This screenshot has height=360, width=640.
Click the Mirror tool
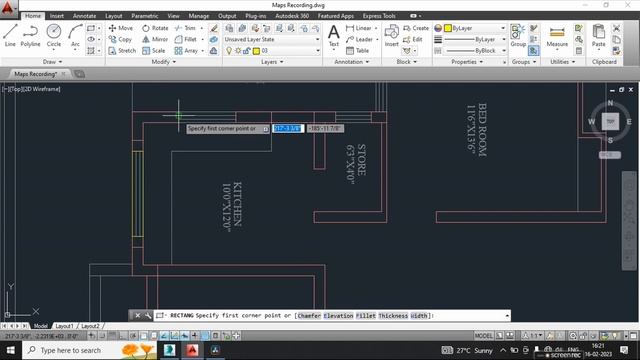pyautogui.click(x=155, y=40)
